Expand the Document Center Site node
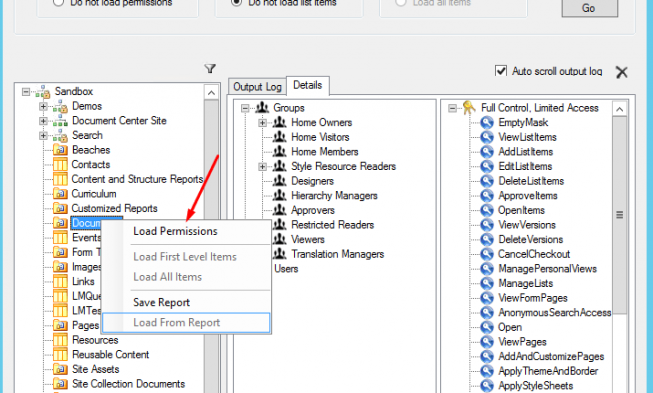 [x=43, y=121]
